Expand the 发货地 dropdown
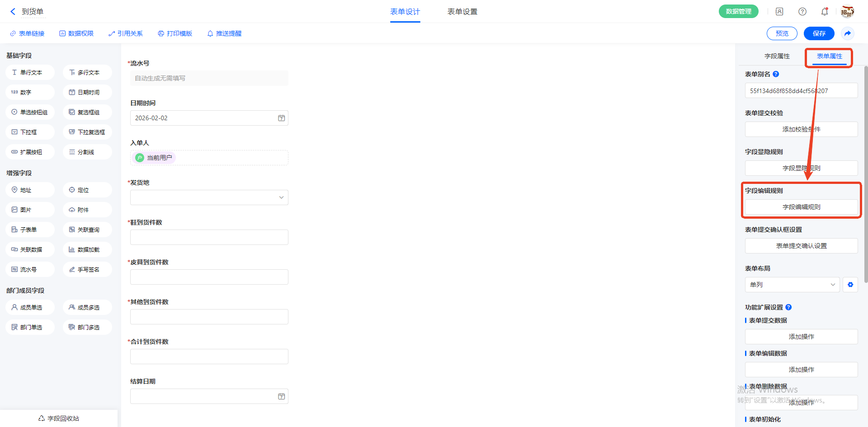The height and width of the screenshot is (427, 868). point(209,197)
